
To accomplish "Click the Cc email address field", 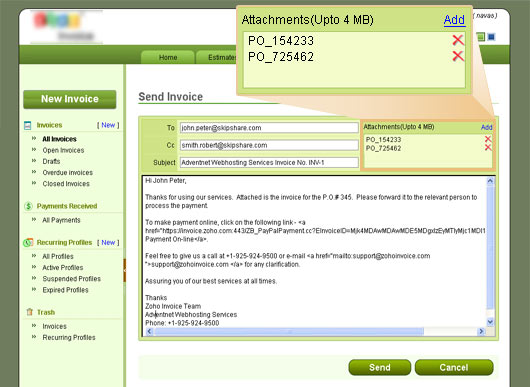I will click(x=269, y=145).
